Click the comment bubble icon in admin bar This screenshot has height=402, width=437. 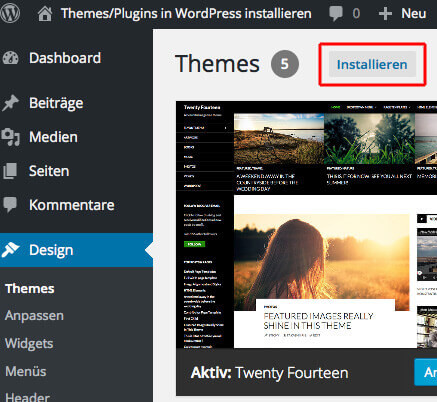(336, 14)
